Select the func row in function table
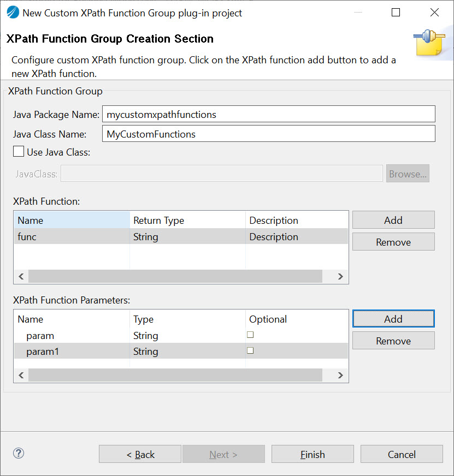 coord(71,236)
